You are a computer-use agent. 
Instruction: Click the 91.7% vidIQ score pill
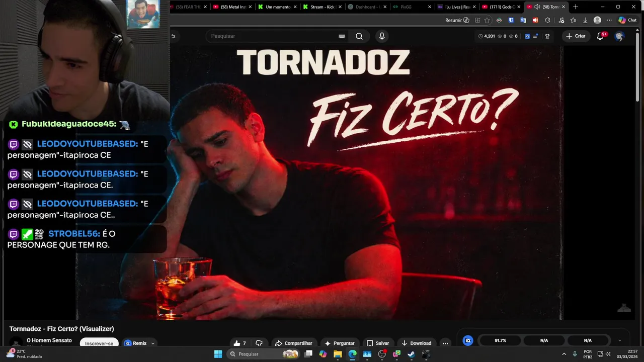[x=500, y=340]
